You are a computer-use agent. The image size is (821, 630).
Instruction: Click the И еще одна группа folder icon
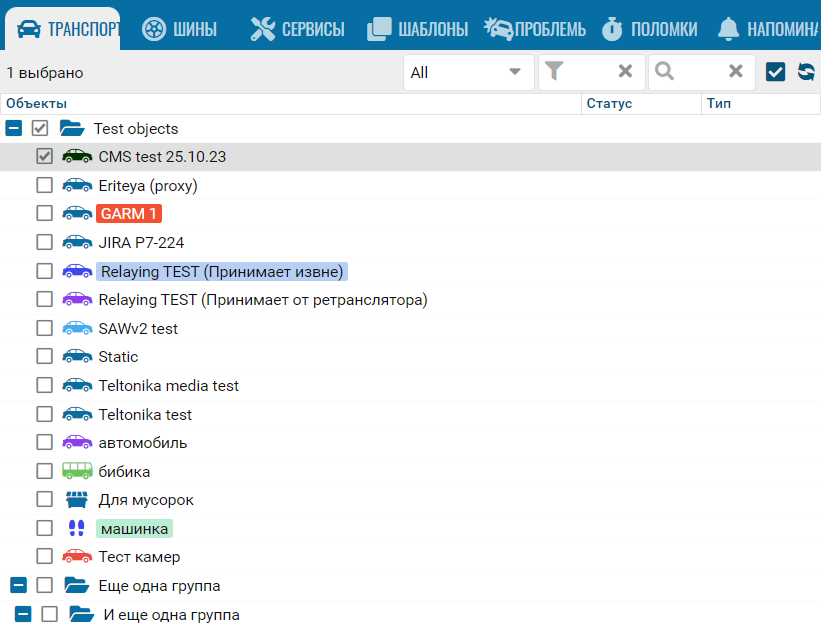pos(82,614)
